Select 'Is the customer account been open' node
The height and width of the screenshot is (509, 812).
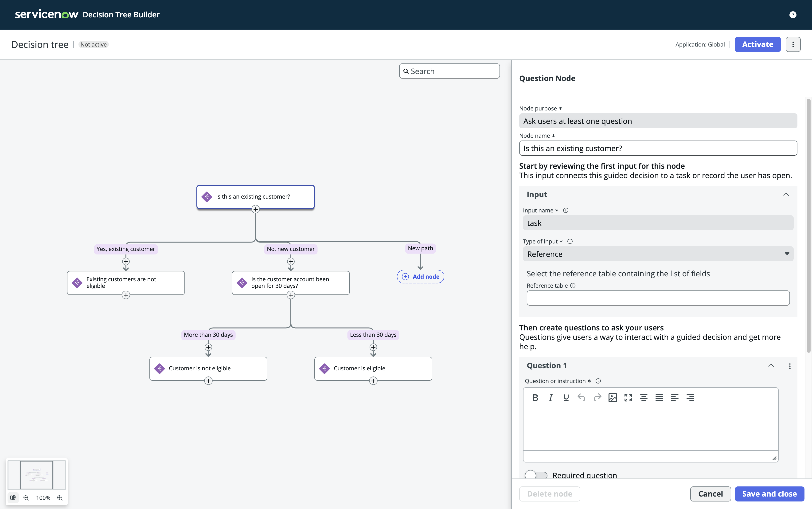[x=291, y=283]
